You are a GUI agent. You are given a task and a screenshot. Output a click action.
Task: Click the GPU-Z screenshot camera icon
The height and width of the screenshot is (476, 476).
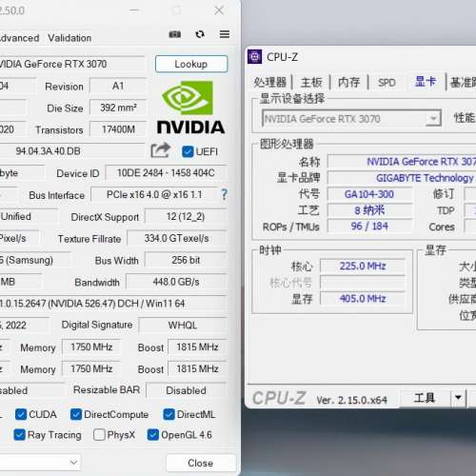tap(175, 34)
